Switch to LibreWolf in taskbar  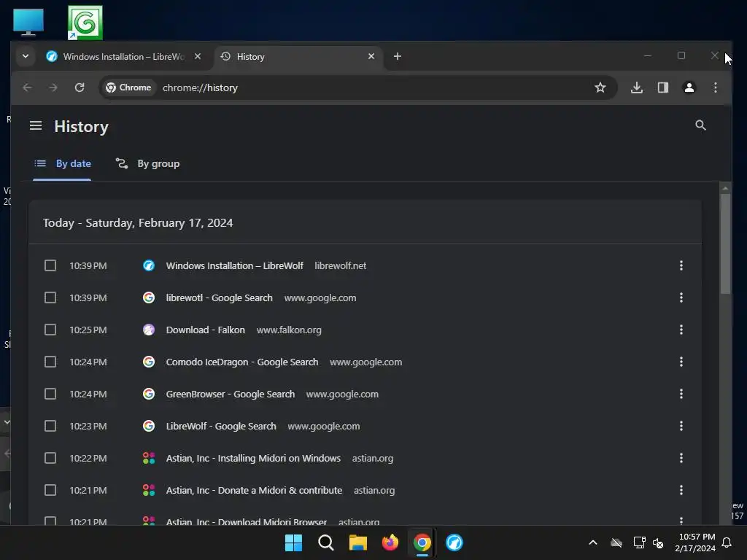click(x=454, y=542)
